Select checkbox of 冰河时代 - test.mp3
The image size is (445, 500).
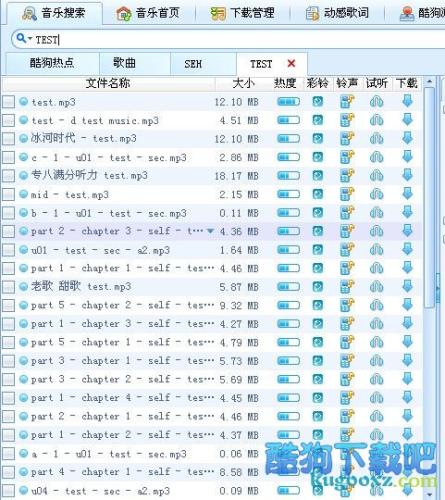pyautogui.click(x=8, y=139)
